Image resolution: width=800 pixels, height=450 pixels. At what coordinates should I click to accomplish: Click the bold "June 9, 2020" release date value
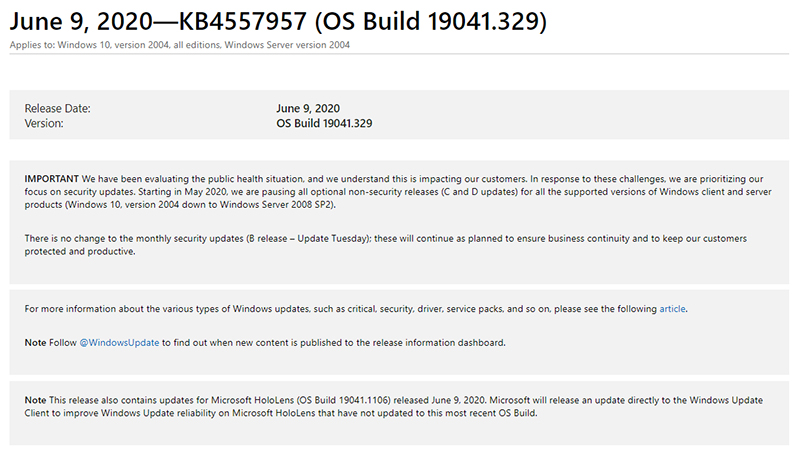(308, 109)
